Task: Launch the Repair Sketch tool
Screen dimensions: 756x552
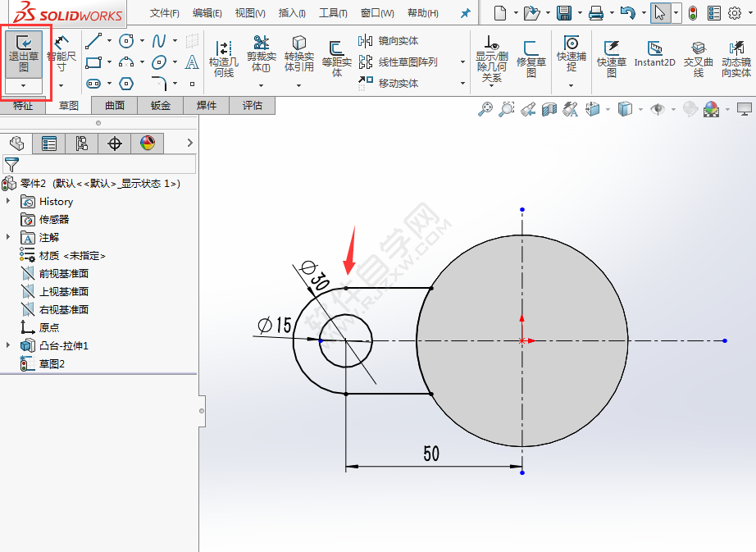Action: [x=531, y=49]
